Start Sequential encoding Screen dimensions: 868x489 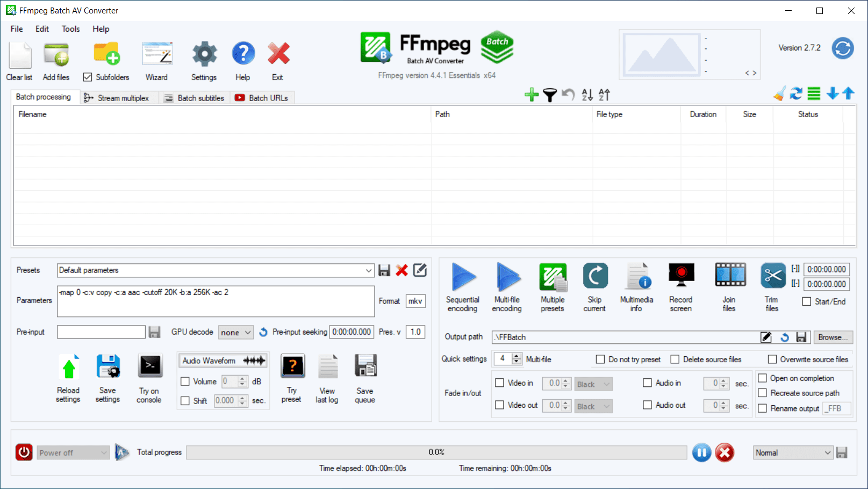click(x=463, y=277)
